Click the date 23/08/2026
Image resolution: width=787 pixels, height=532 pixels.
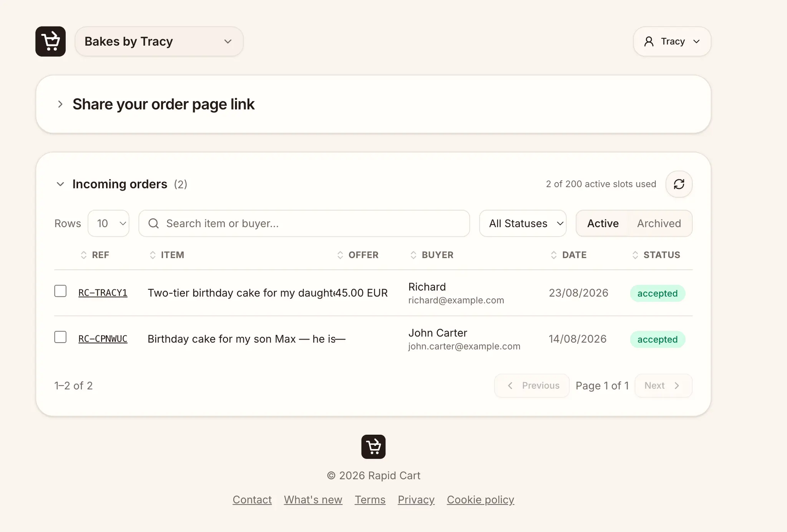(578, 293)
